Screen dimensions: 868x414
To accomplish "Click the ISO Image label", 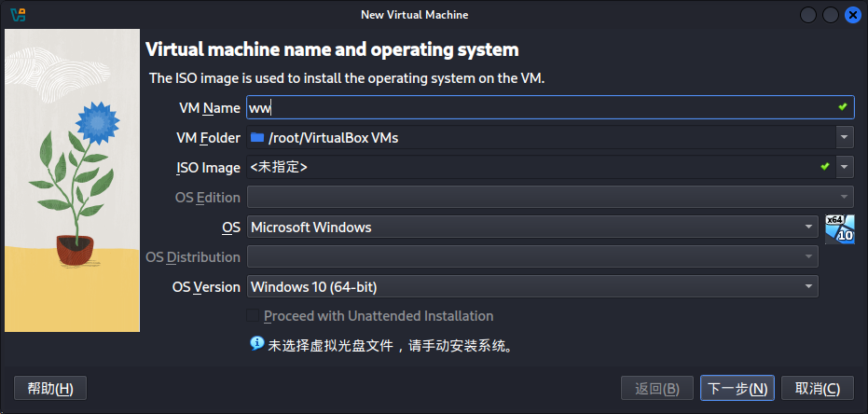I will [x=208, y=168].
